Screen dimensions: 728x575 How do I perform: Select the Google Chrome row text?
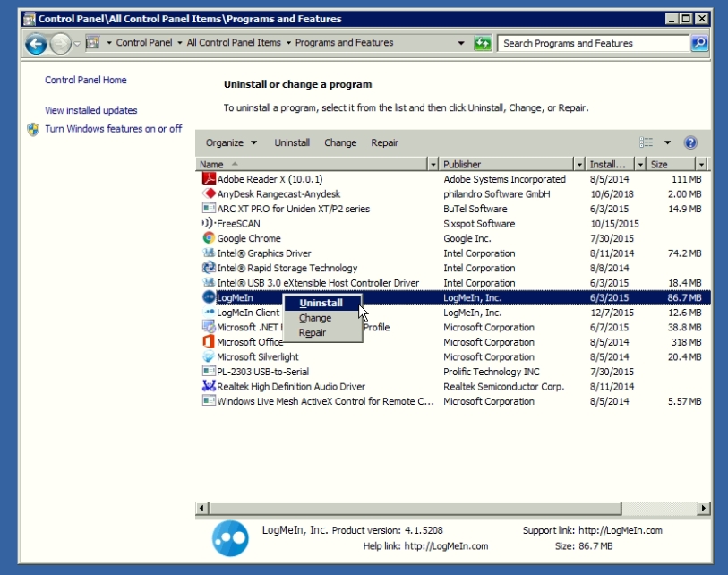pyautogui.click(x=249, y=238)
